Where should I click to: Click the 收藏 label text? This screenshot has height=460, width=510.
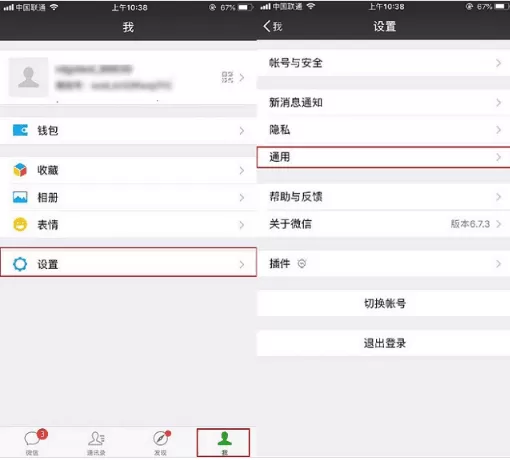[48, 170]
